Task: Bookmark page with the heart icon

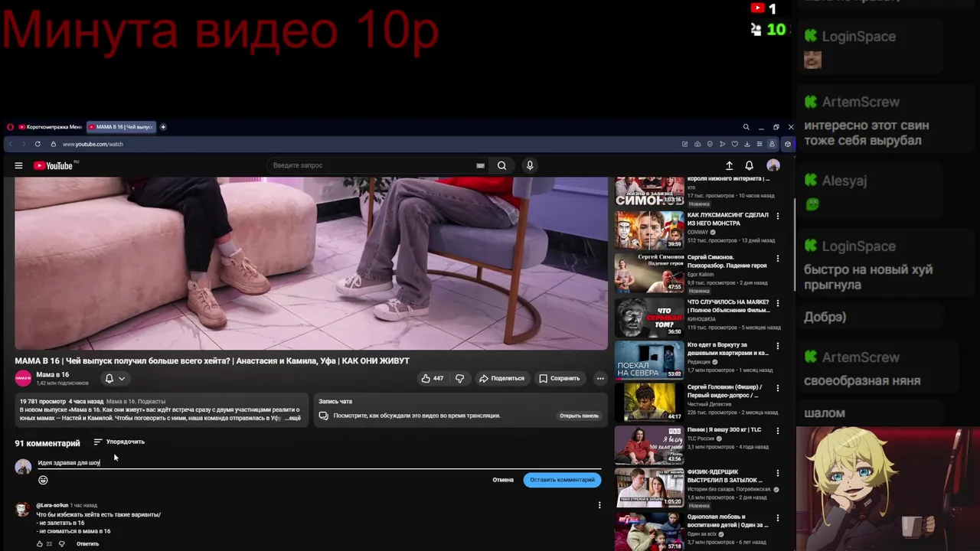Action: coord(735,144)
